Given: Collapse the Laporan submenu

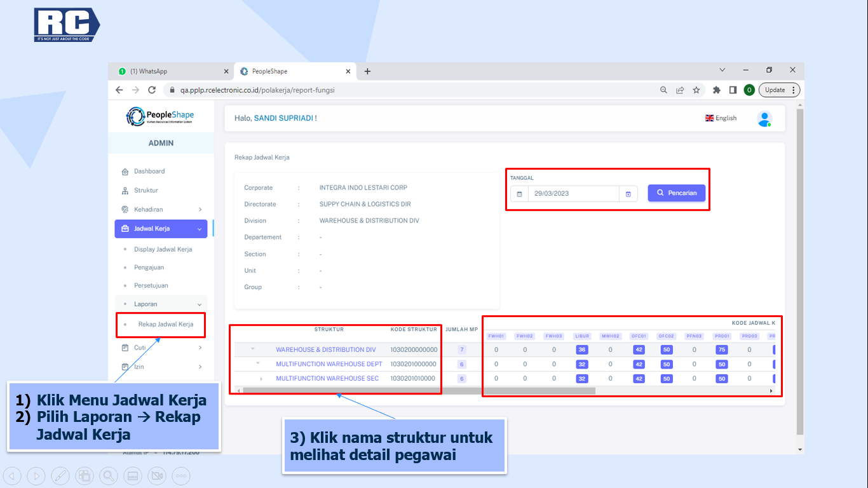Looking at the screenshot, I should [x=200, y=304].
